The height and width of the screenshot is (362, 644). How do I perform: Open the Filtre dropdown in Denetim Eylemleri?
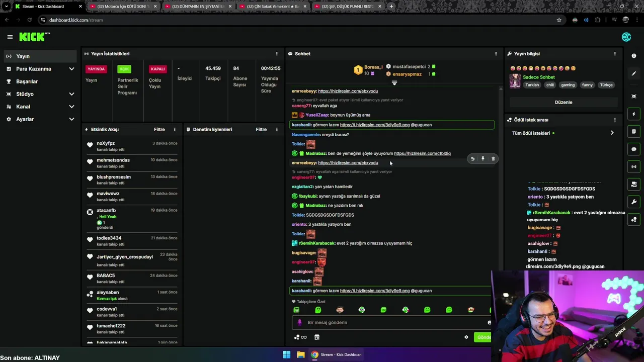pyautogui.click(x=261, y=129)
